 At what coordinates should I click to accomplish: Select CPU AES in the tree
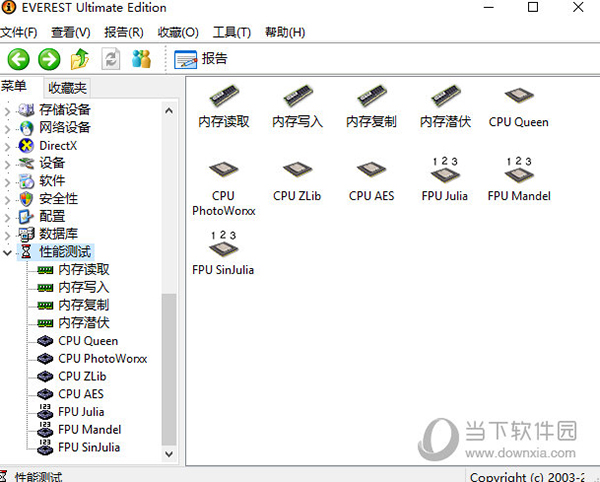pyautogui.click(x=81, y=394)
